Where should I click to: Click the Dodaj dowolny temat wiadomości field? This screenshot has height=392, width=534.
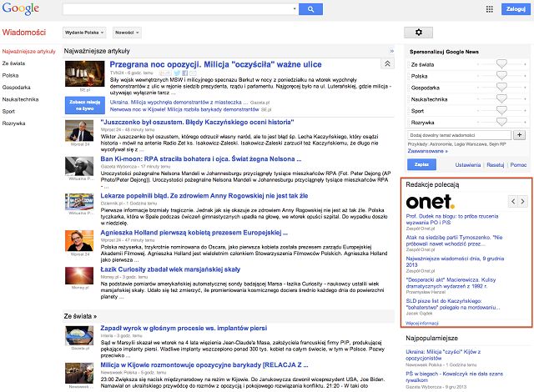[459, 135]
